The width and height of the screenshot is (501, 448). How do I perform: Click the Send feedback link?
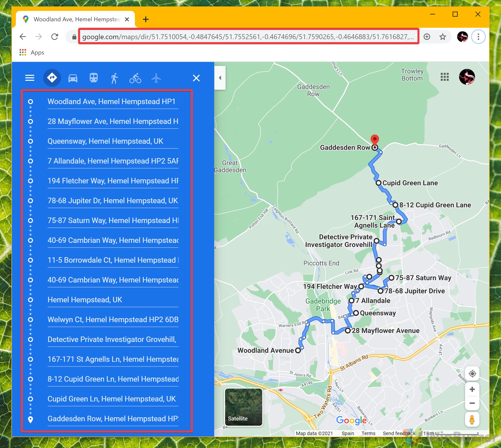tap(399, 433)
